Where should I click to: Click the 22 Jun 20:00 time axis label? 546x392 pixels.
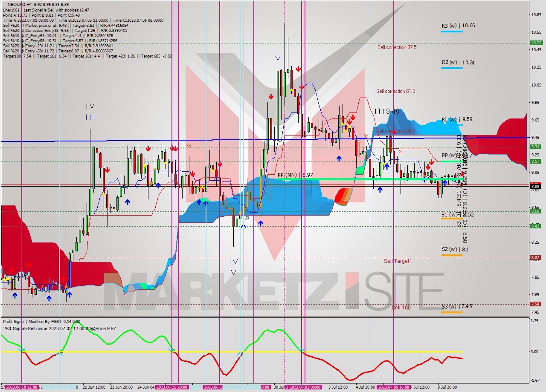click(122, 387)
